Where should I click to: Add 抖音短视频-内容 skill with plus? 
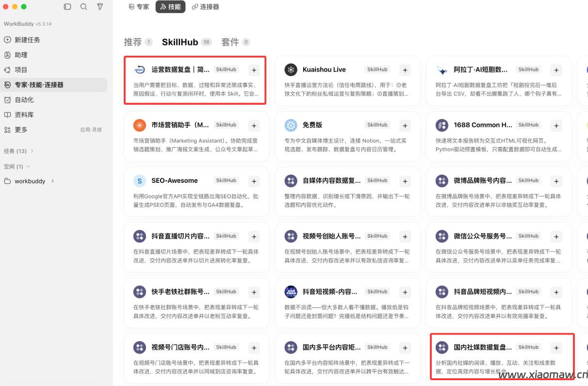405,292
